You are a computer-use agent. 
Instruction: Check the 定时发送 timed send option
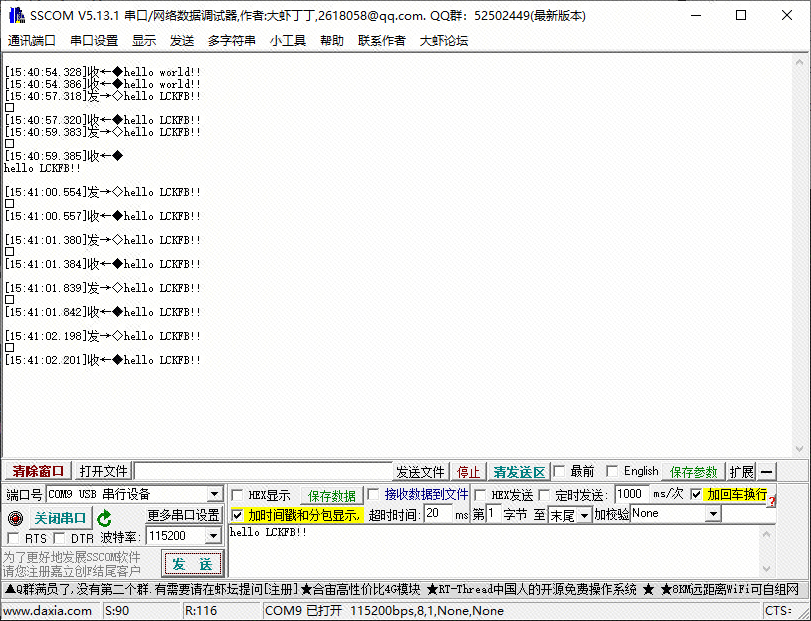[x=545, y=495]
